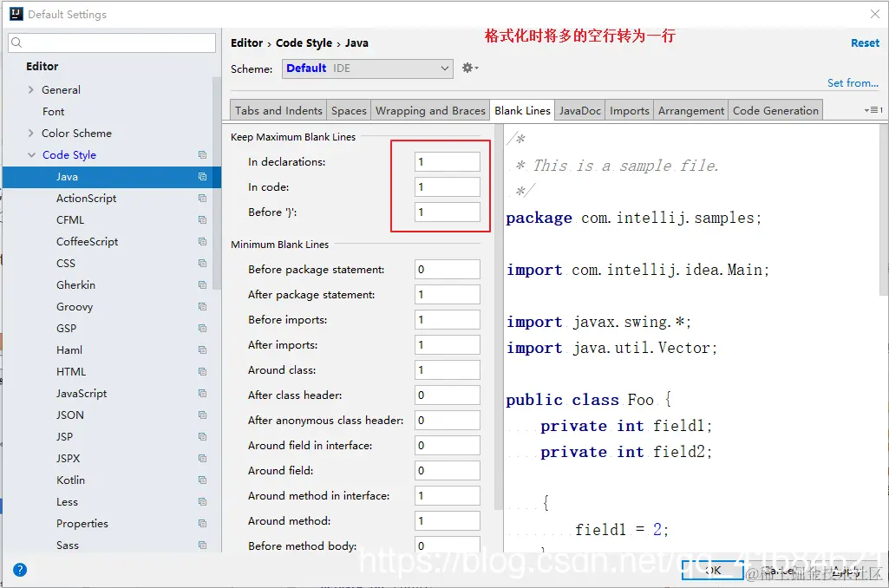The height and width of the screenshot is (588, 889).
Task: Open the Wrapping and Braces tab
Action: pyautogui.click(x=430, y=110)
